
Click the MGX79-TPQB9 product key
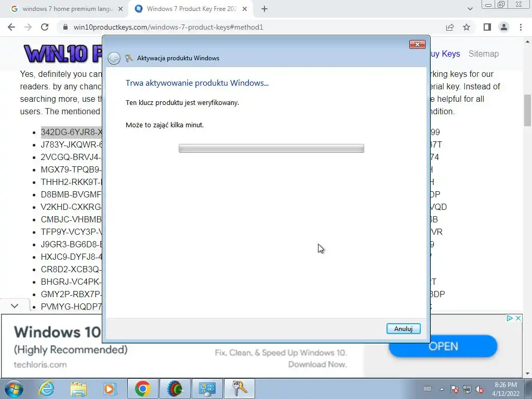click(x=71, y=169)
